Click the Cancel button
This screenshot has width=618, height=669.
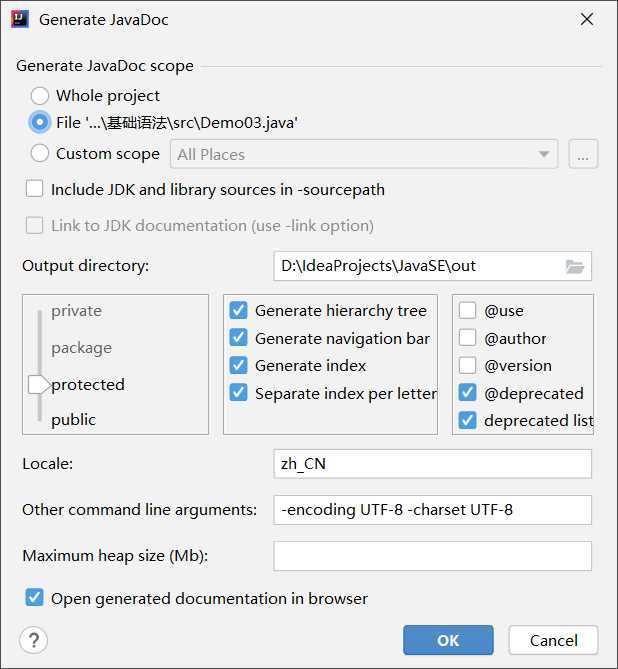click(x=553, y=640)
